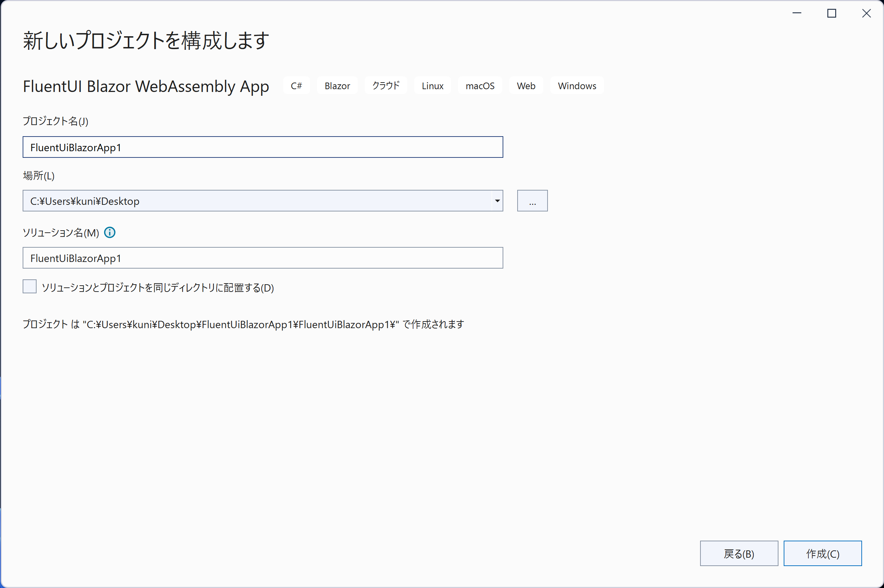The image size is (884, 588).
Task: Click the Linux tag
Action: [x=432, y=85]
